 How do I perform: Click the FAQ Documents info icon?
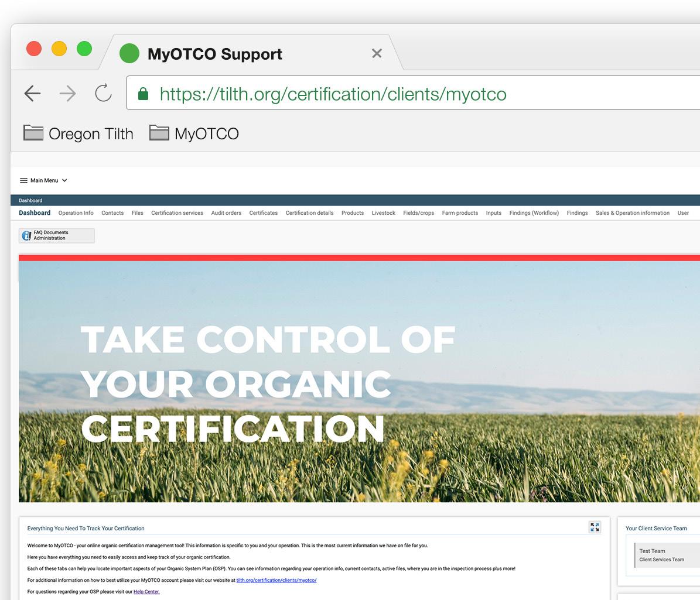point(27,235)
